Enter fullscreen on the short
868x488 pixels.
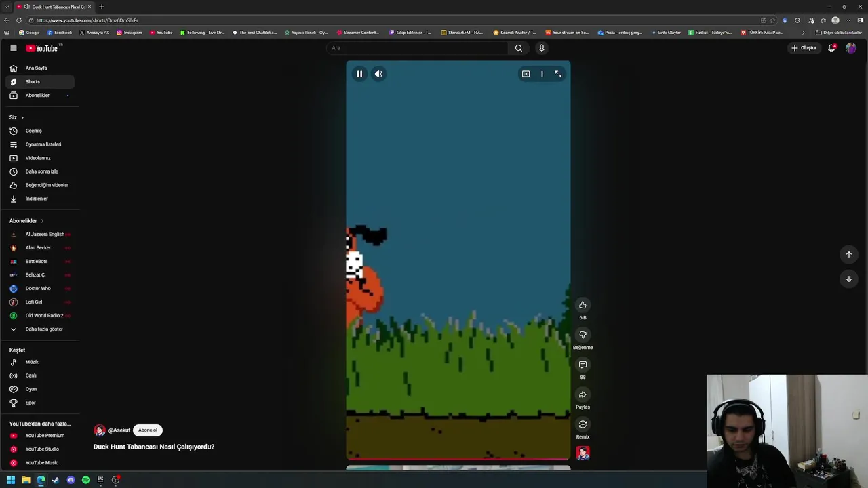coord(558,74)
